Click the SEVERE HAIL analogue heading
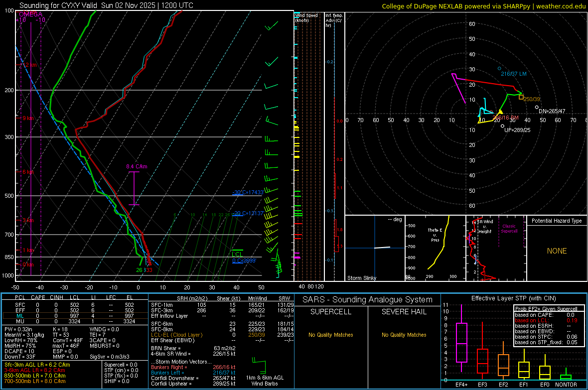This screenshot has width=588, height=390. click(x=404, y=312)
